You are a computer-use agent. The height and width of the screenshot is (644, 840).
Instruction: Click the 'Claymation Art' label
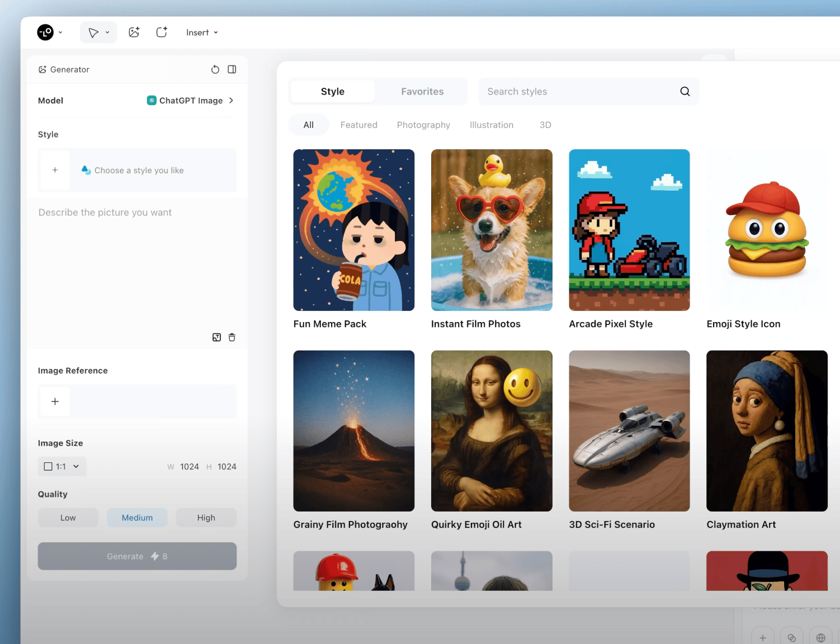[741, 524]
